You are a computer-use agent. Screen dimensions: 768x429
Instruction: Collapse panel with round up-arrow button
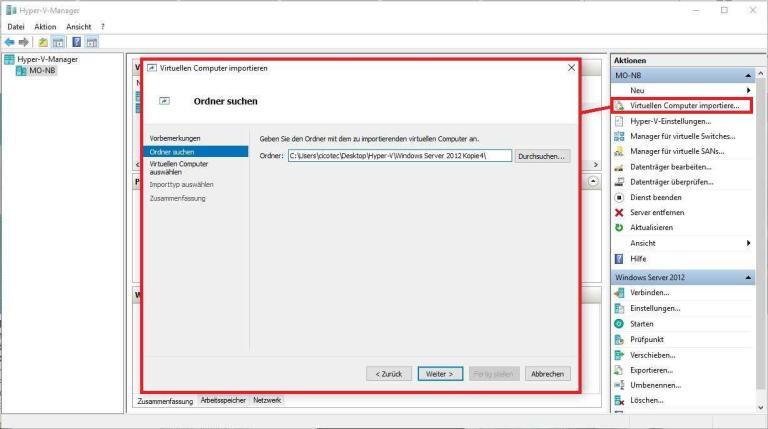pyautogui.click(x=593, y=182)
